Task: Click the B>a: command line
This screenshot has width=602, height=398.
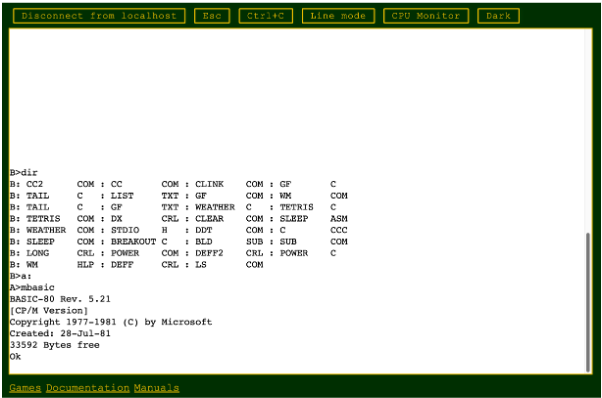Action: tap(21, 276)
